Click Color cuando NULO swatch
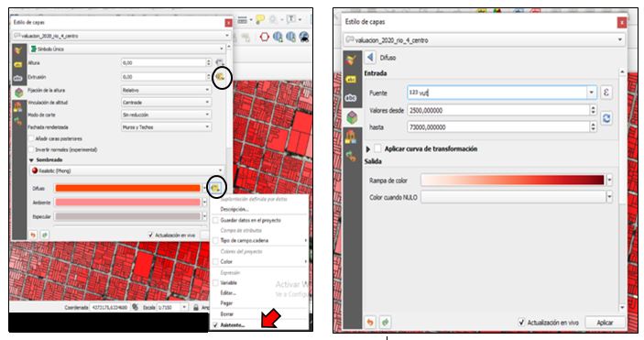The image size is (644, 340). click(513, 197)
